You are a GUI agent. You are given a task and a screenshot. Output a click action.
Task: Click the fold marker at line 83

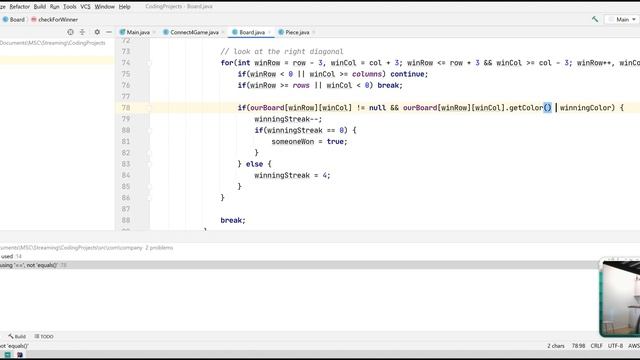pos(149,164)
